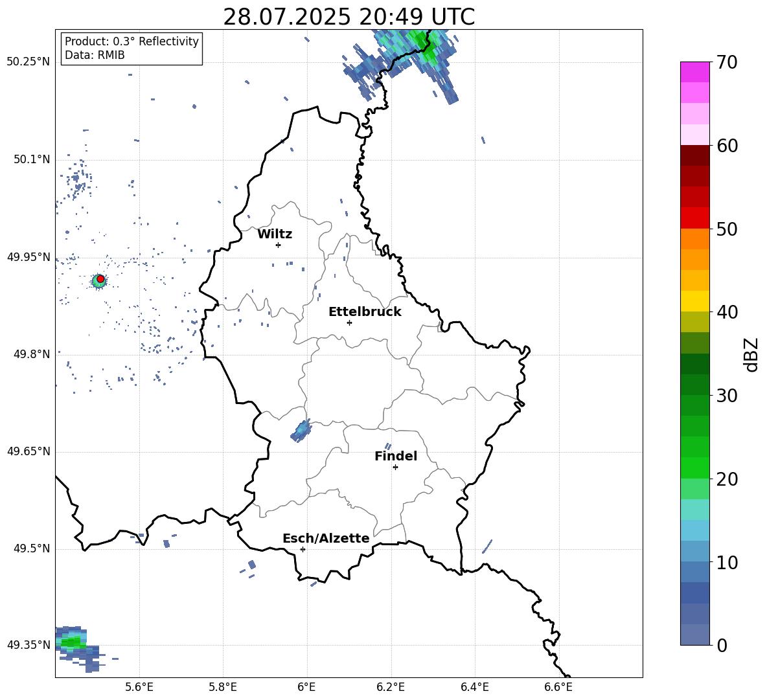Click the cross marker below Ettelbruck
This screenshot has height=700, width=767.
click(x=349, y=322)
